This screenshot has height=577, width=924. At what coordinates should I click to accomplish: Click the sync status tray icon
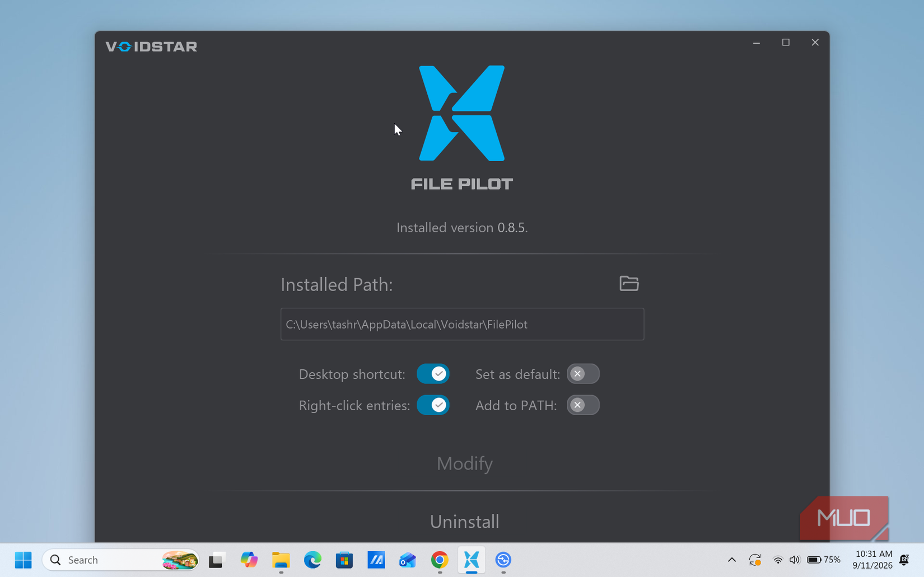755,560
